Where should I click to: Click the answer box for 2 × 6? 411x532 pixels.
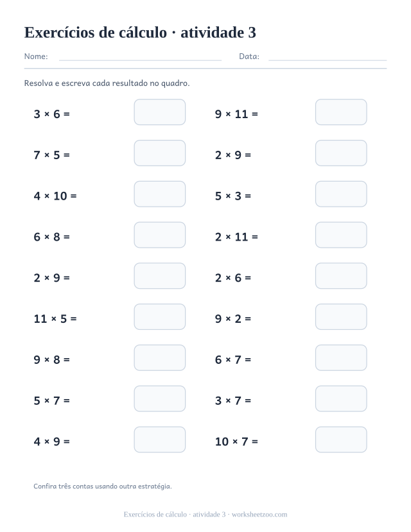coord(341,276)
